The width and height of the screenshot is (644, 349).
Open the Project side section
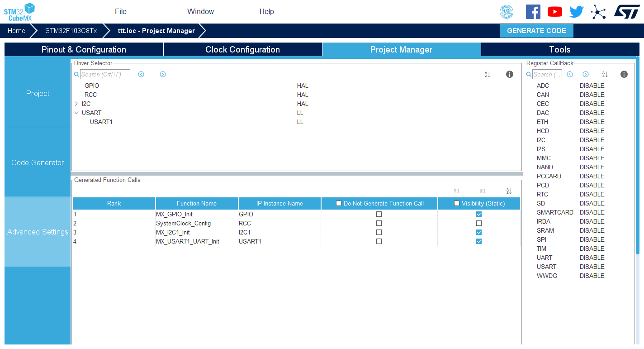(x=38, y=93)
